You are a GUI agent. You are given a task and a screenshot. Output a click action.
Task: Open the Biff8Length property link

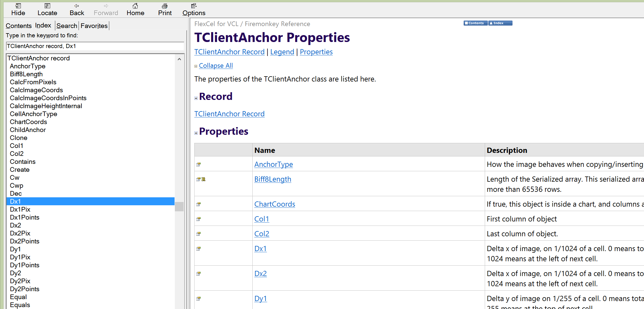[x=273, y=179]
